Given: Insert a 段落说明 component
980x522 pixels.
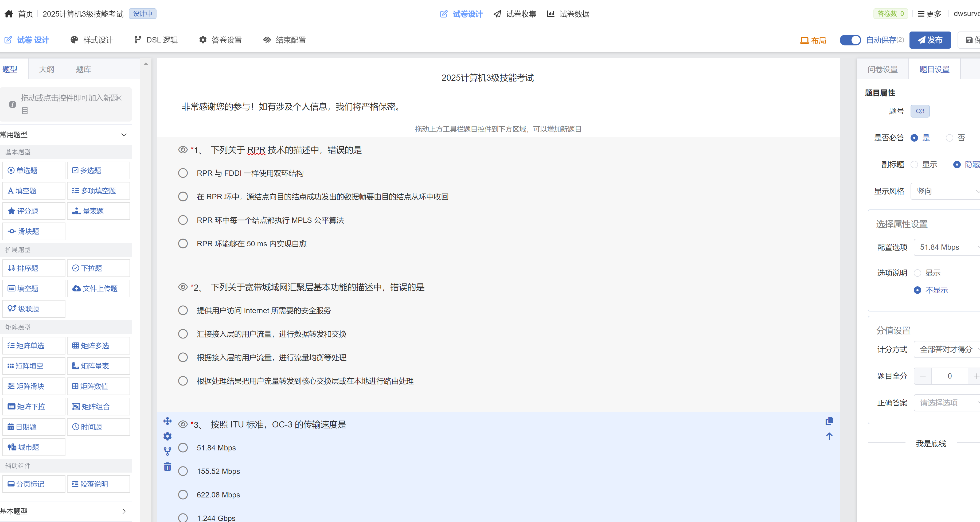Looking at the screenshot, I should tap(99, 484).
